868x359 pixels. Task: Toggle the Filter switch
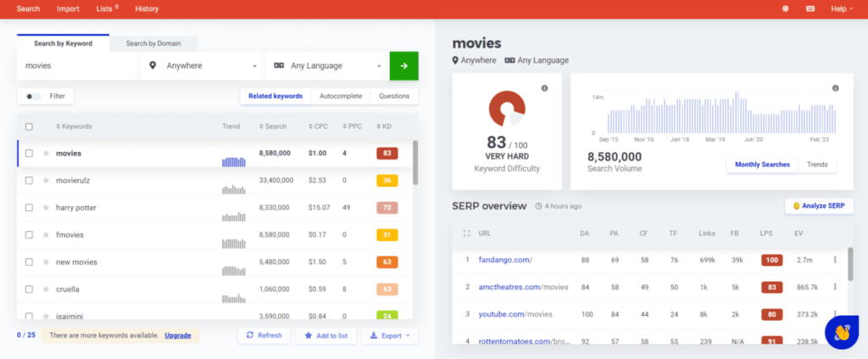pyautogui.click(x=33, y=97)
